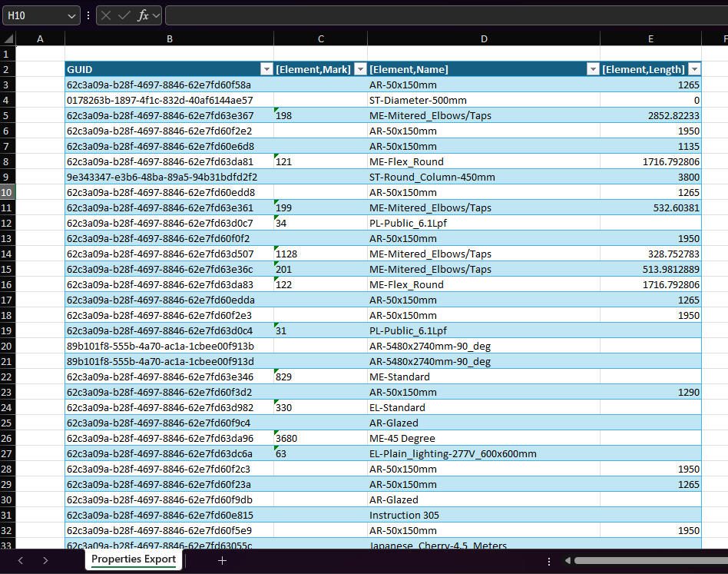This screenshot has height=574, width=728.
Task: Expand the formula bar function chevron
Action: [156, 16]
